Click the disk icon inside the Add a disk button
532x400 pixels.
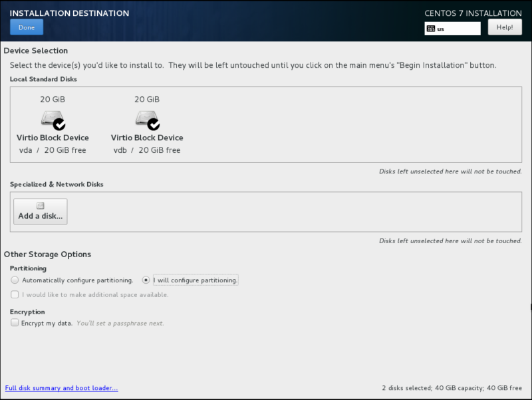click(x=40, y=205)
